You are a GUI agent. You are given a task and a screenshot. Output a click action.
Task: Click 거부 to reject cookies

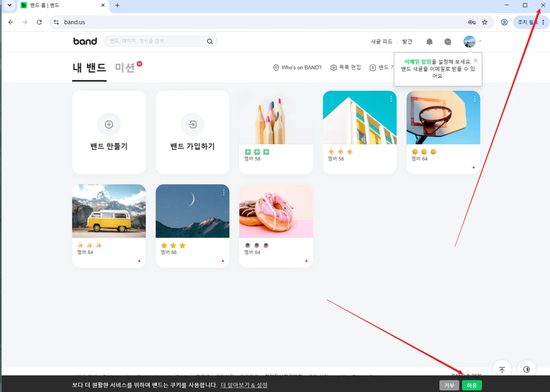[x=449, y=386]
